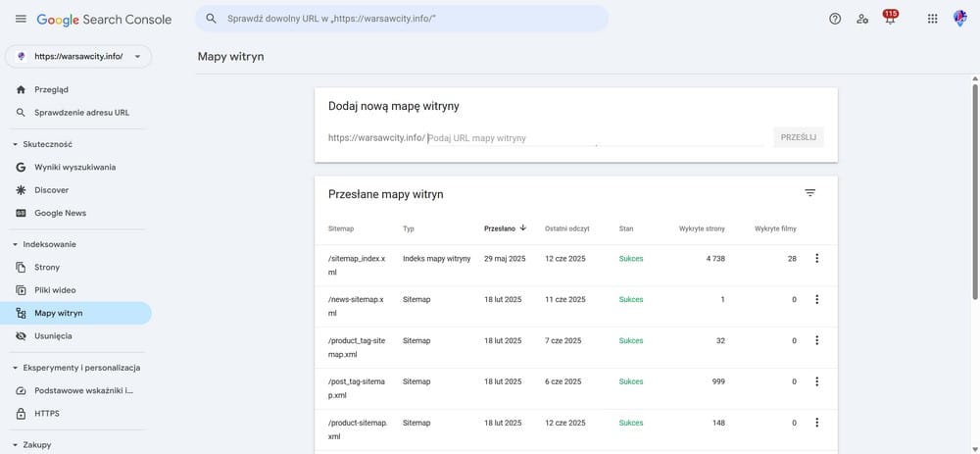Open users and permissions settings icon
The height and width of the screenshot is (454, 980).
pos(862,19)
